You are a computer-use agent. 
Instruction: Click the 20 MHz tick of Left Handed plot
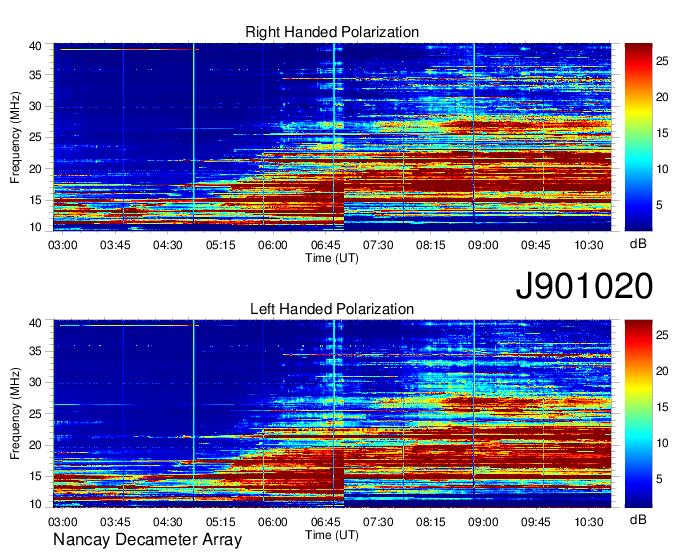(x=36, y=445)
